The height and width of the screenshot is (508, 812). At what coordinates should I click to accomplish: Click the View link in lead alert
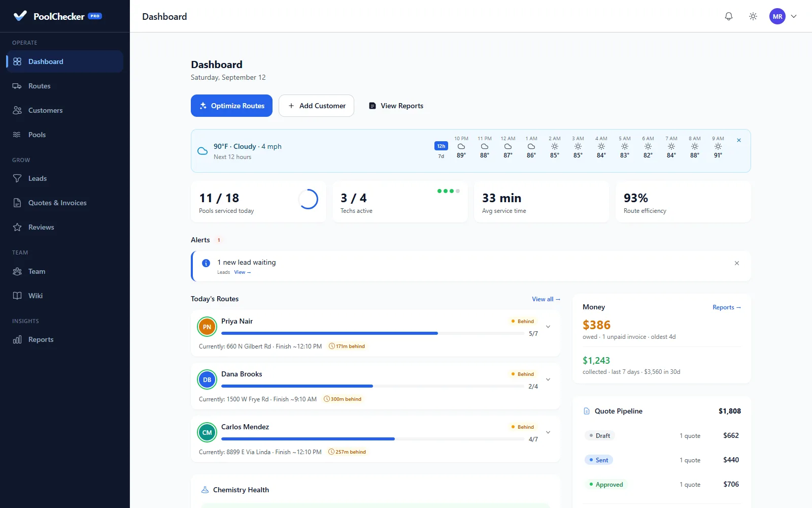[x=243, y=272]
